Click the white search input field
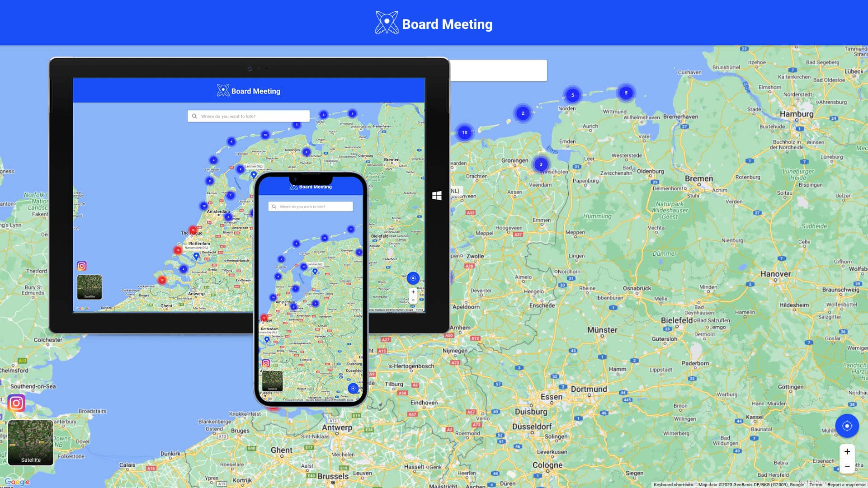This screenshot has width=868, height=488. 498,70
